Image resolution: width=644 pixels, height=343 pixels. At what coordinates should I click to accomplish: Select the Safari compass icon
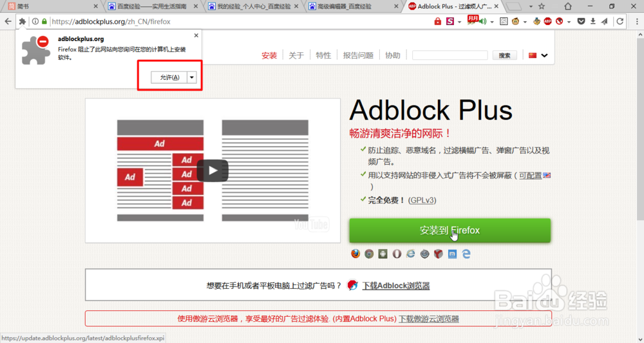click(424, 254)
